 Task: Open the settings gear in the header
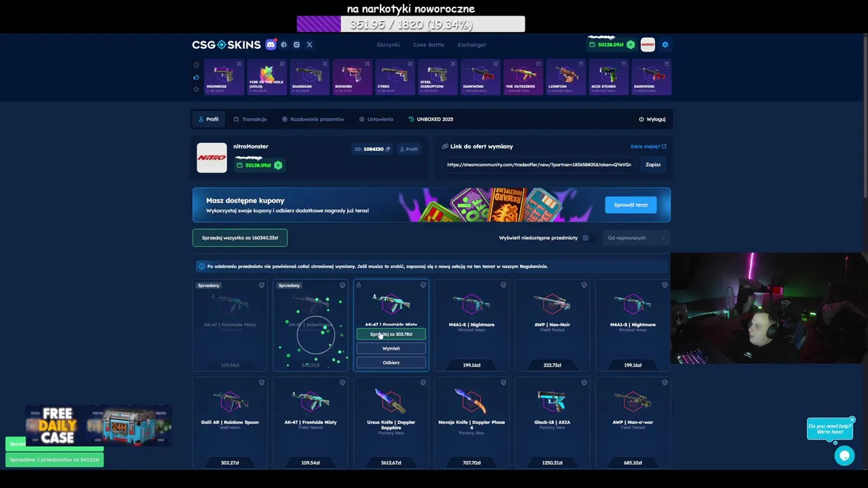(665, 45)
